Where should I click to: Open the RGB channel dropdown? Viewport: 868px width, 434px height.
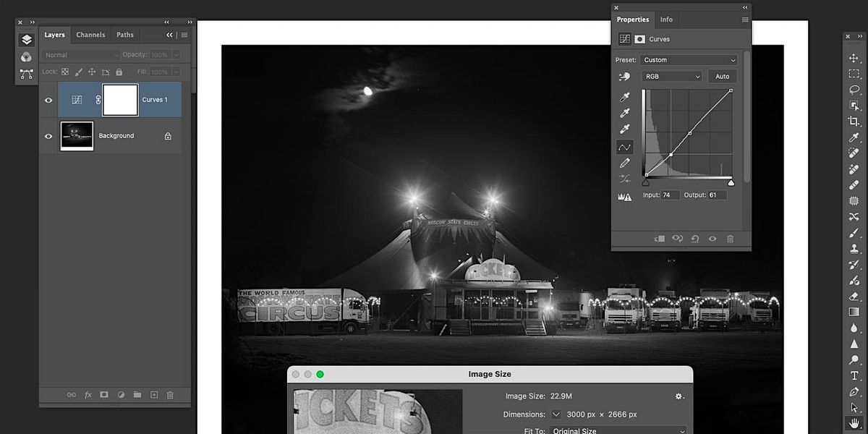(x=671, y=76)
